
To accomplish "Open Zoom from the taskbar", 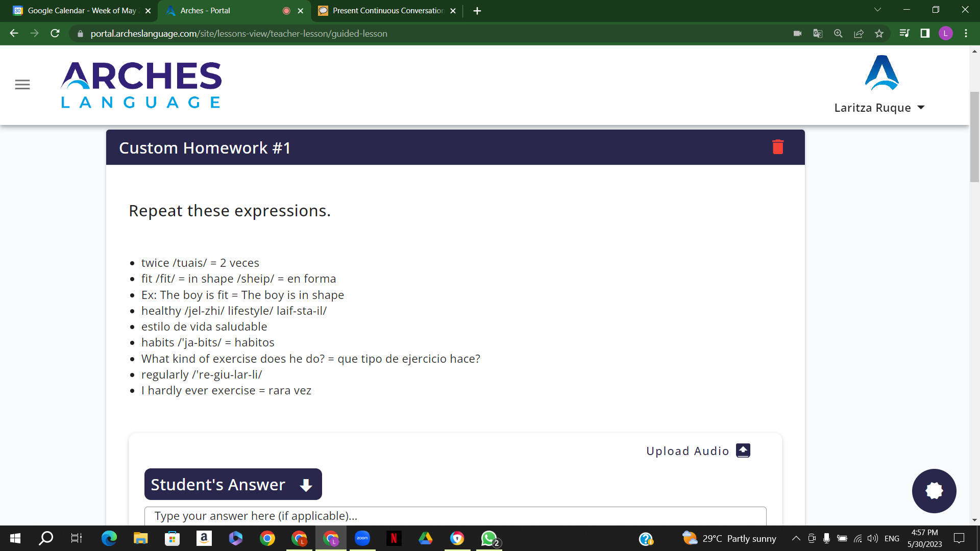I will (362, 538).
